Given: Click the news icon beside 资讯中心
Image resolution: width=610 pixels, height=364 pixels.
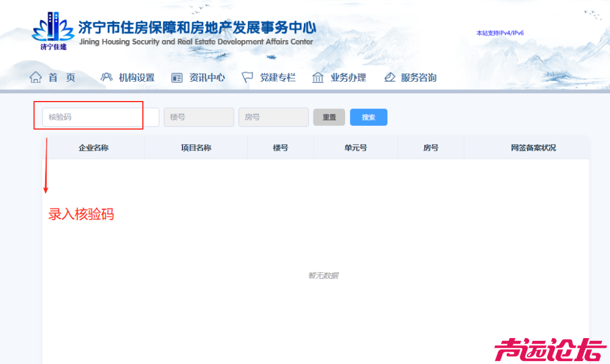Looking at the screenshot, I should pos(177,77).
